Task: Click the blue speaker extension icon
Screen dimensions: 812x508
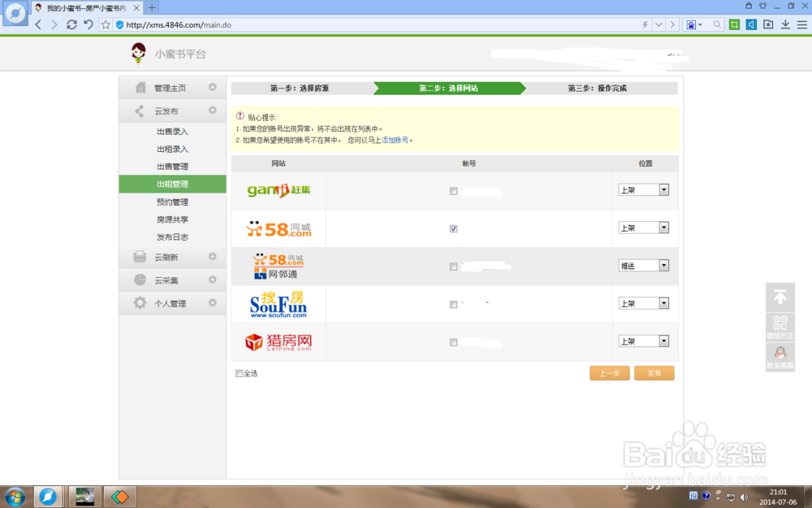Action: click(x=751, y=24)
